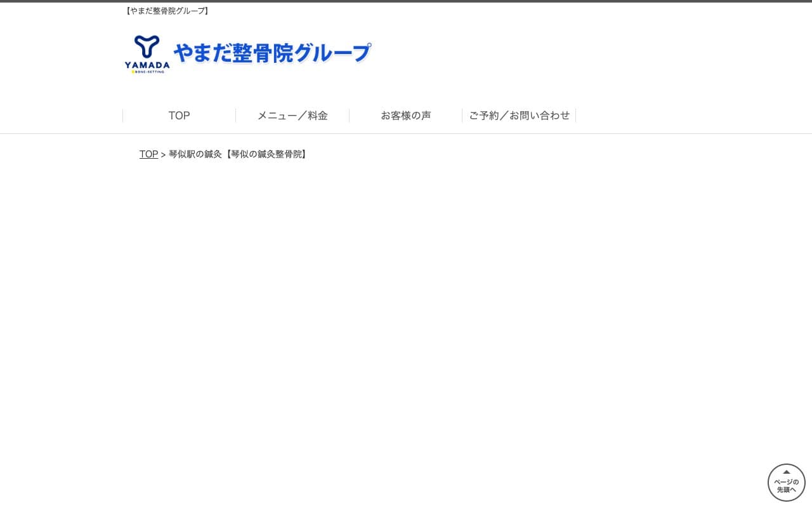The height and width of the screenshot is (508, 812).
Task: Open the メニュー／料金 menu item
Action: point(292,116)
